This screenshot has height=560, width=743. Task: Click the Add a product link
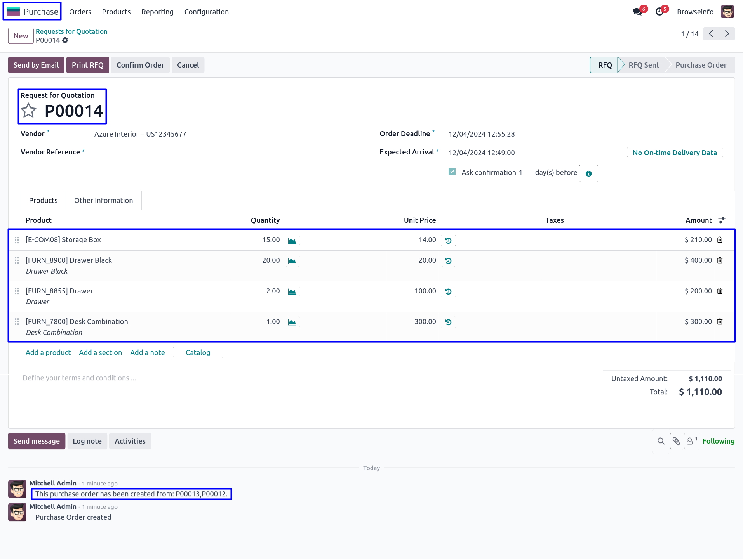[48, 353]
